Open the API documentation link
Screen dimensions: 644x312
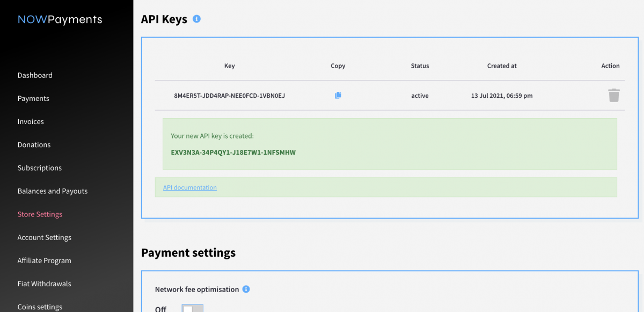click(189, 187)
